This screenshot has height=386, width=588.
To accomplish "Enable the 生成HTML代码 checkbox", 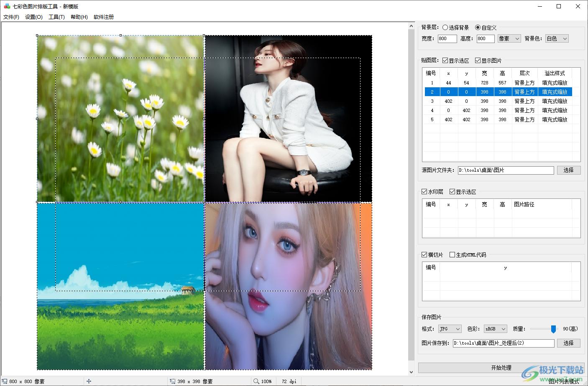I will (452, 255).
